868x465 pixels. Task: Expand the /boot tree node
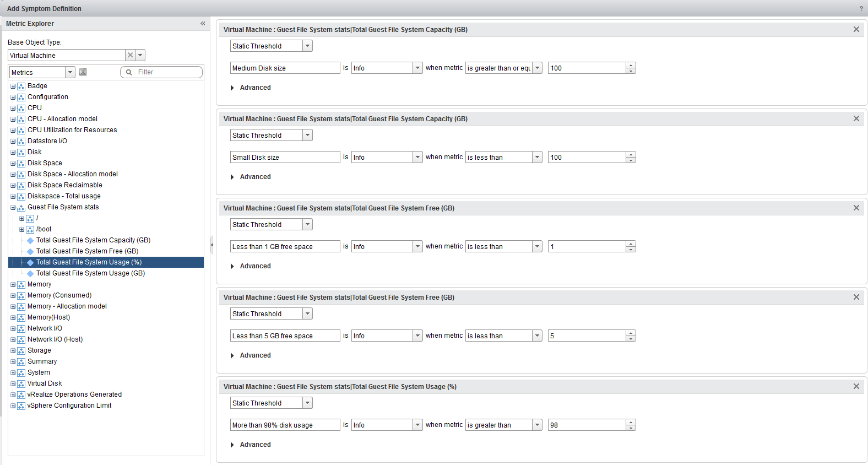[22, 230]
